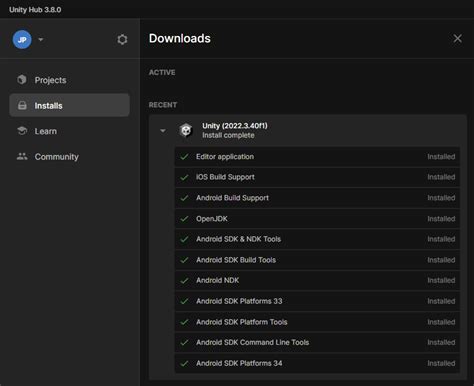Open the preferences gear icon
The height and width of the screenshot is (386, 474).
pyautogui.click(x=122, y=40)
